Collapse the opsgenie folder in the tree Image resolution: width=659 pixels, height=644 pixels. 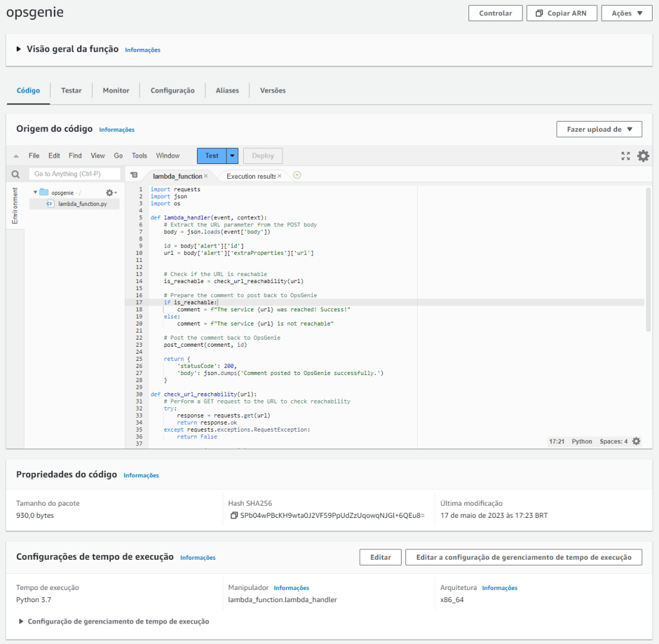pyautogui.click(x=35, y=192)
